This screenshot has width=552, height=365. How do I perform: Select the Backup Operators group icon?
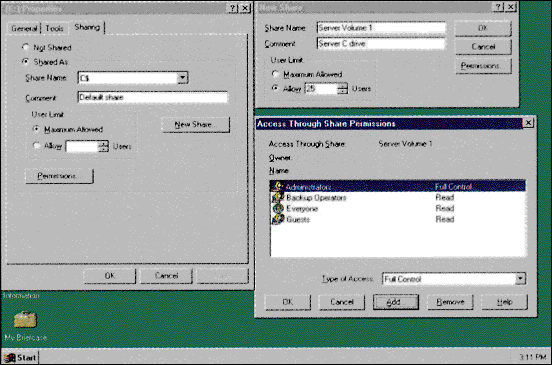coord(278,197)
